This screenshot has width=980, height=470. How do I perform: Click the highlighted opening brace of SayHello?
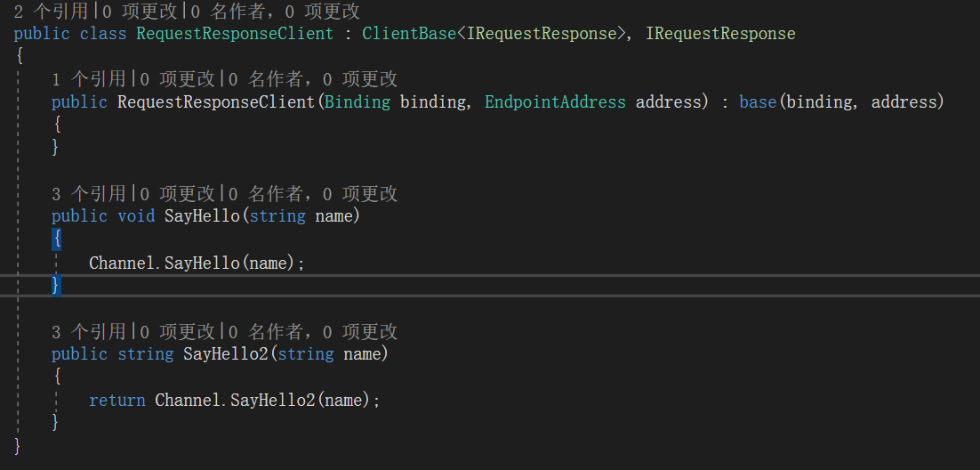(x=57, y=239)
